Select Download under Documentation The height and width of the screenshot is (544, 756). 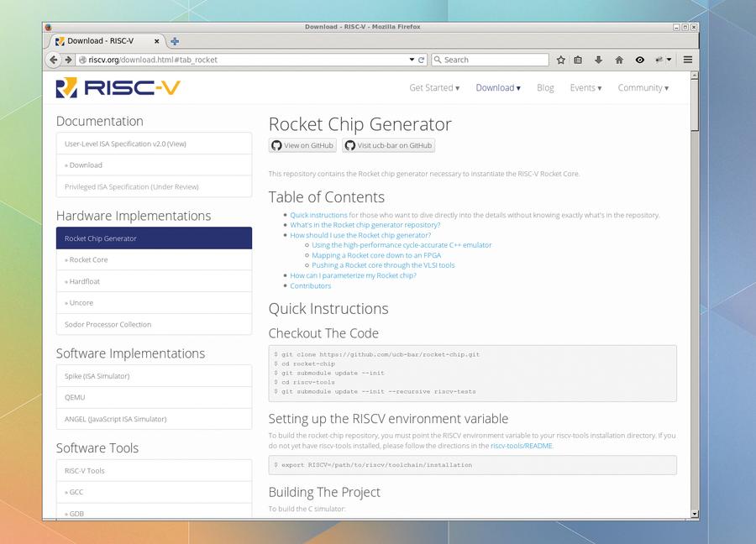click(x=154, y=165)
